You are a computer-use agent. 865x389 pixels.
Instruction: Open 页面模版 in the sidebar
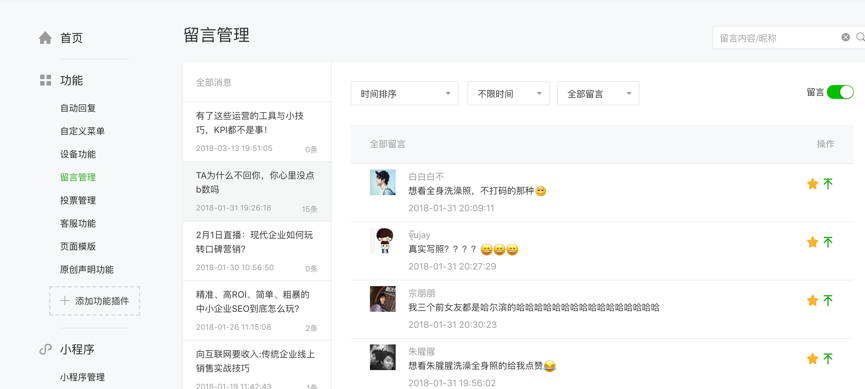click(x=78, y=247)
